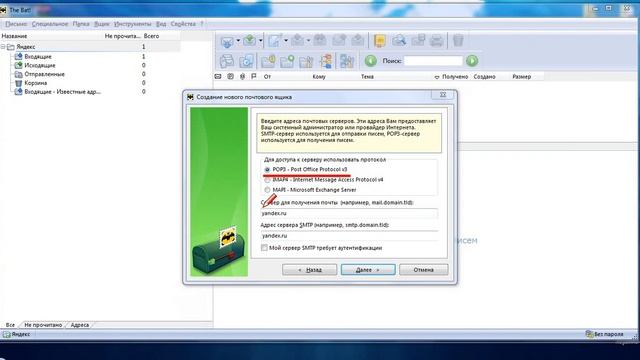Click the folder with clock icon
640x360 pixels.
tap(268, 61)
